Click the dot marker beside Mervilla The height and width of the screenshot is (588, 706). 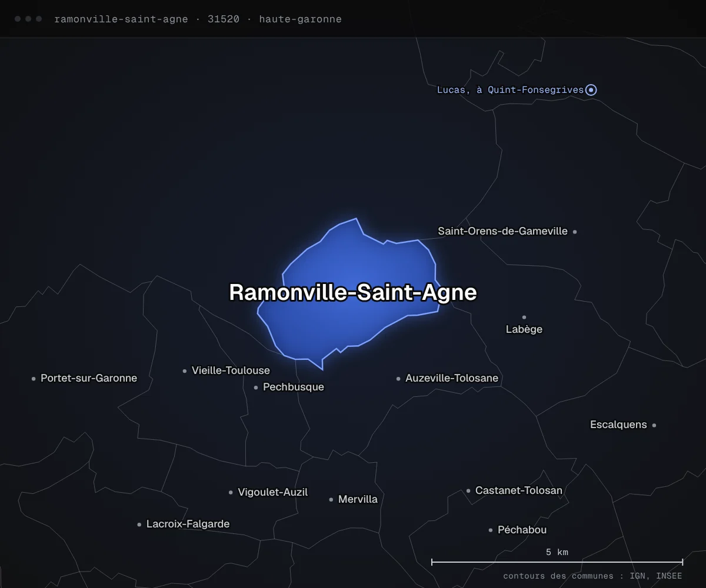[331, 500]
